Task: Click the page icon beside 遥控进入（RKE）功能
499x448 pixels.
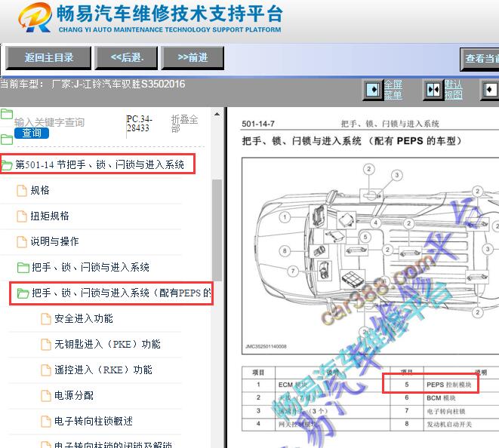Action: (x=46, y=370)
